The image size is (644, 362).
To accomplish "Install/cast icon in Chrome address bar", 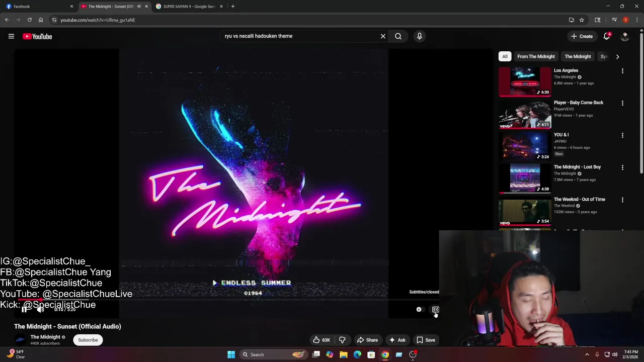I will [x=572, y=20].
